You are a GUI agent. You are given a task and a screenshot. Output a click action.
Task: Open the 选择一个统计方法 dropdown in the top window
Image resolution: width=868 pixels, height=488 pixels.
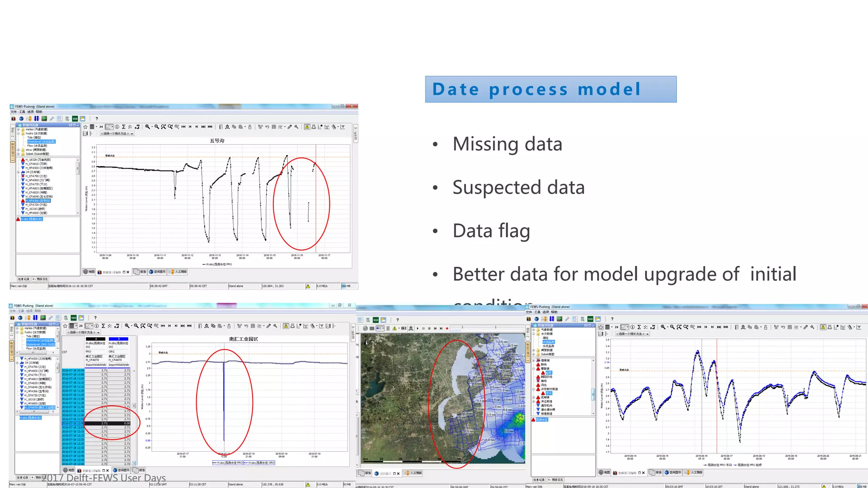(x=117, y=133)
